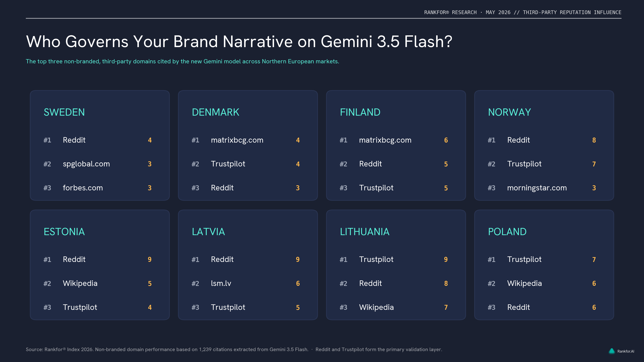Click the score 6 beside Latvia's lsm.lv

click(x=298, y=284)
